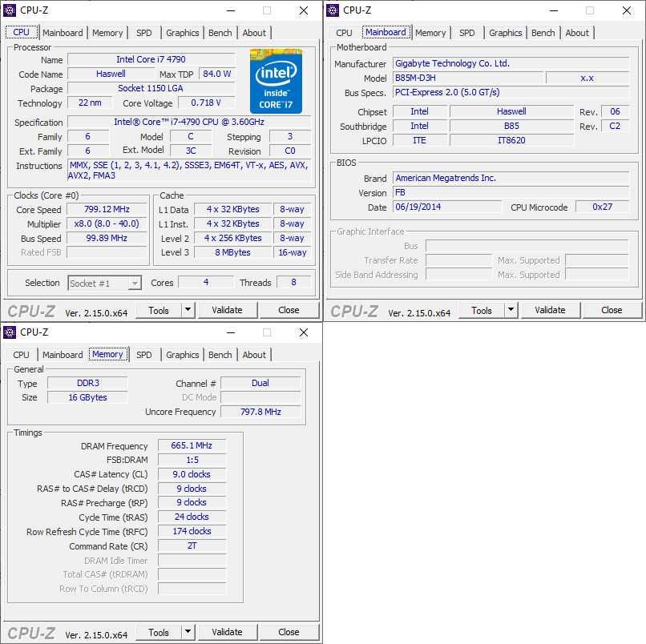Image resolution: width=646 pixels, height=644 pixels.
Task: Open the Socket #1 selection dropdown
Action: point(105,284)
